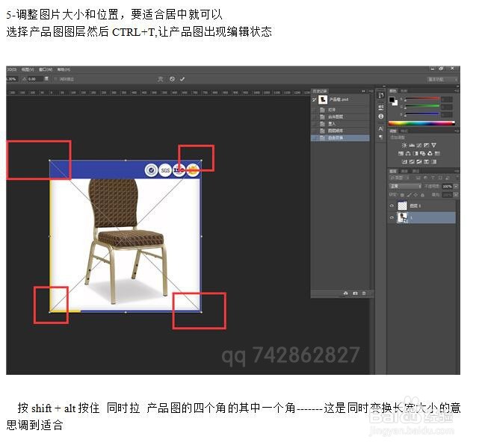Viewport: 482px width, 448px height.
Task: Collapse the History panel with double arrows
Action: [363, 91]
